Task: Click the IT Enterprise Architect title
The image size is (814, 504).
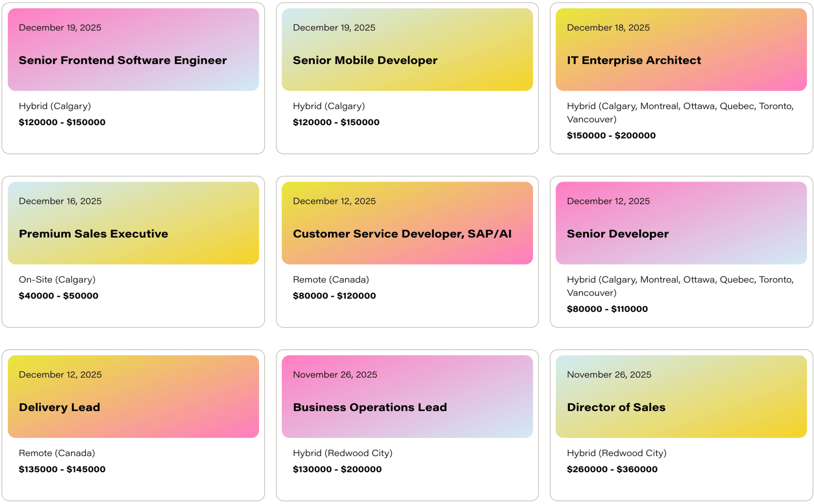Action: [633, 60]
